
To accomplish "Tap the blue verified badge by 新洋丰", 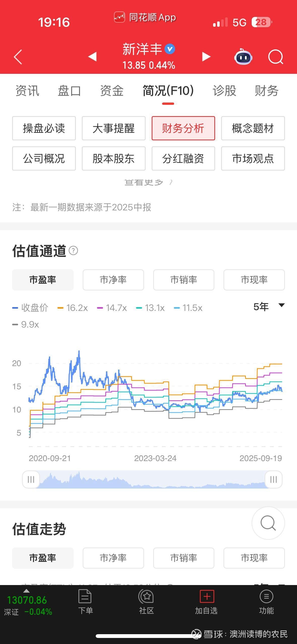I will [x=170, y=49].
